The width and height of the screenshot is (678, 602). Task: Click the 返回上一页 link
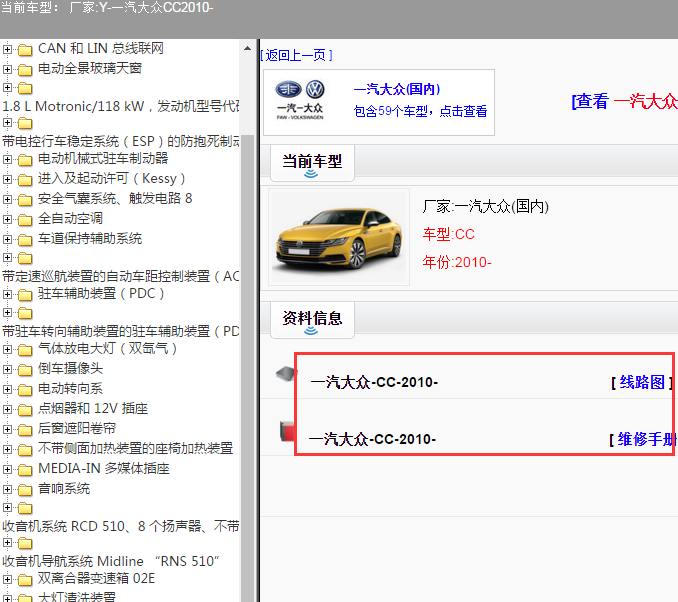tap(296, 55)
